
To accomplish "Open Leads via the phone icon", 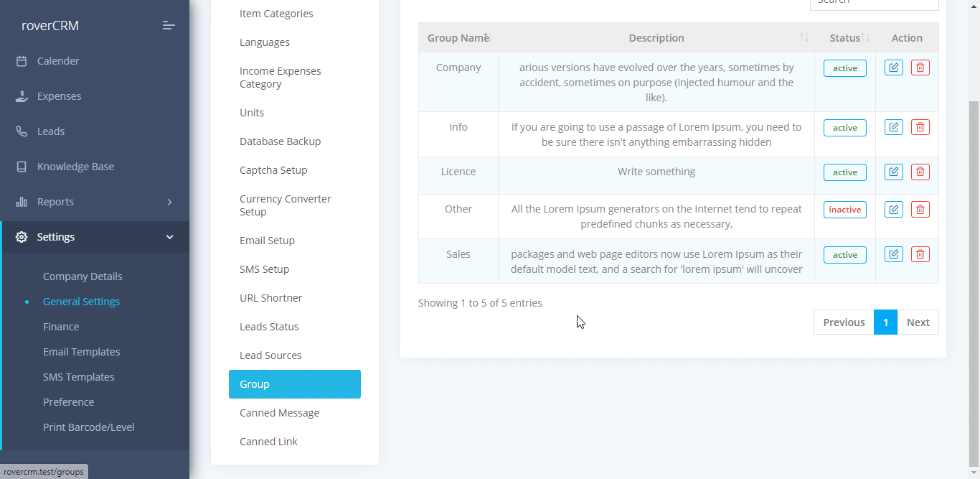I will pyautogui.click(x=22, y=131).
